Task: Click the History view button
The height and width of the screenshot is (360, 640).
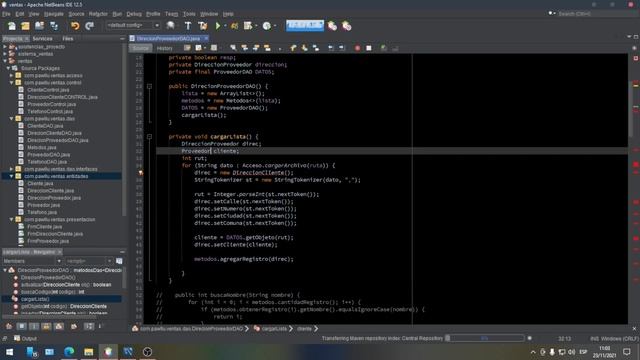Action: 164,48
